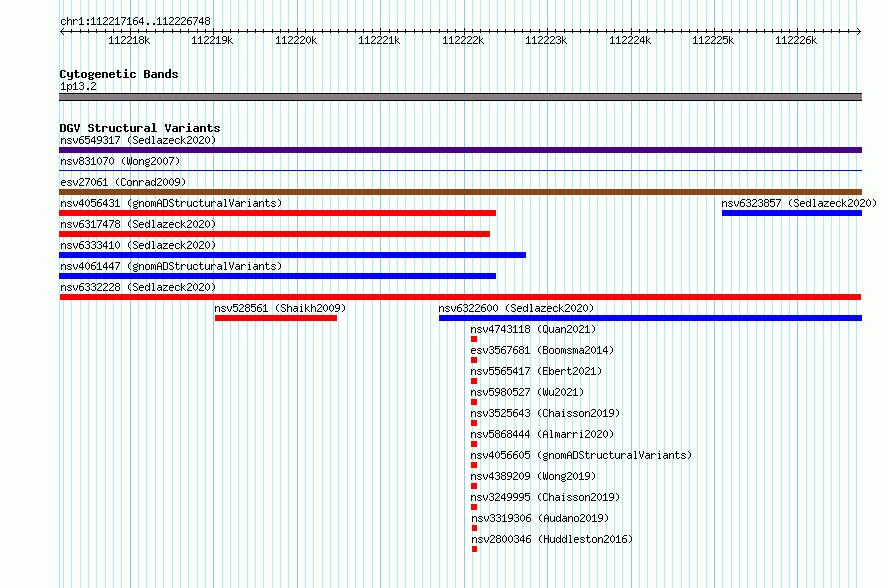Open nsv528561 (Shaikh2009) label
This screenshot has width=890, height=588.
(x=280, y=308)
